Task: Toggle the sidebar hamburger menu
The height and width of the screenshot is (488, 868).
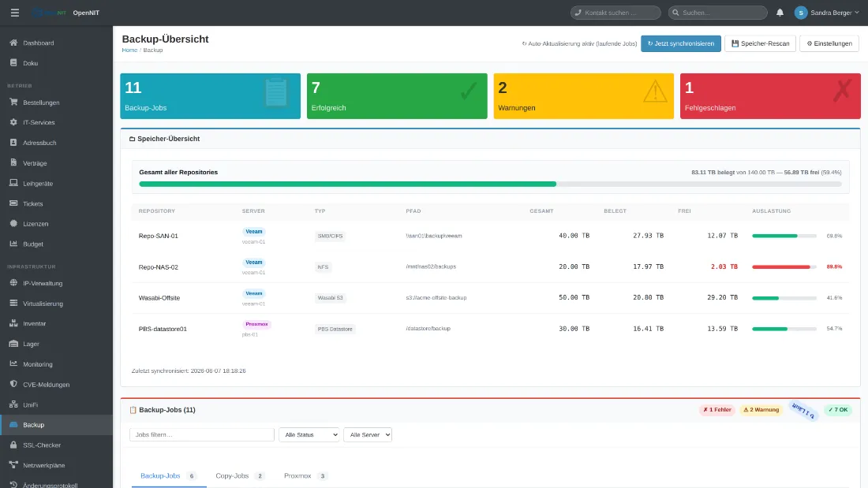Action: point(15,13)
